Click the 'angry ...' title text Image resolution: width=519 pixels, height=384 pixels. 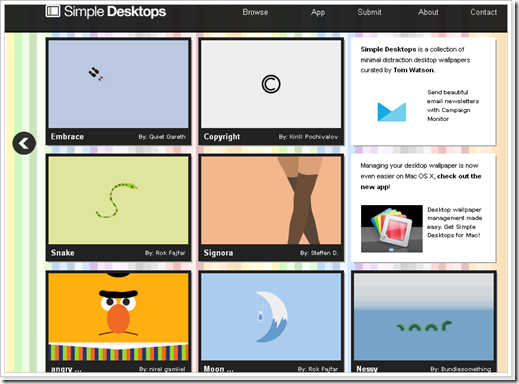(x=66, y=369)
